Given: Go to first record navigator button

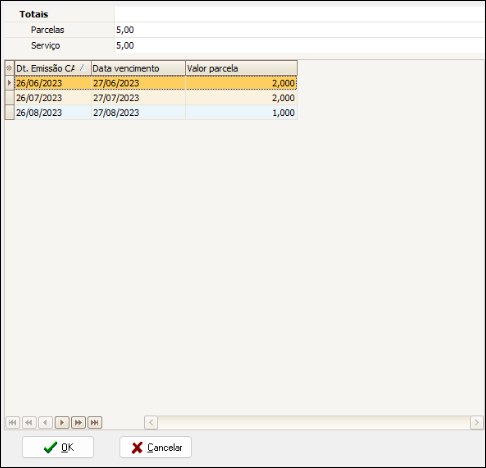Looking at the screenshot, I should pyautogui.click(x=13, y=423).
